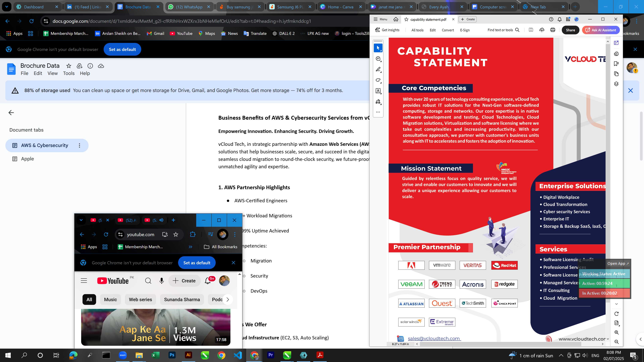Open Acrobat help icon

coord(551,19)
